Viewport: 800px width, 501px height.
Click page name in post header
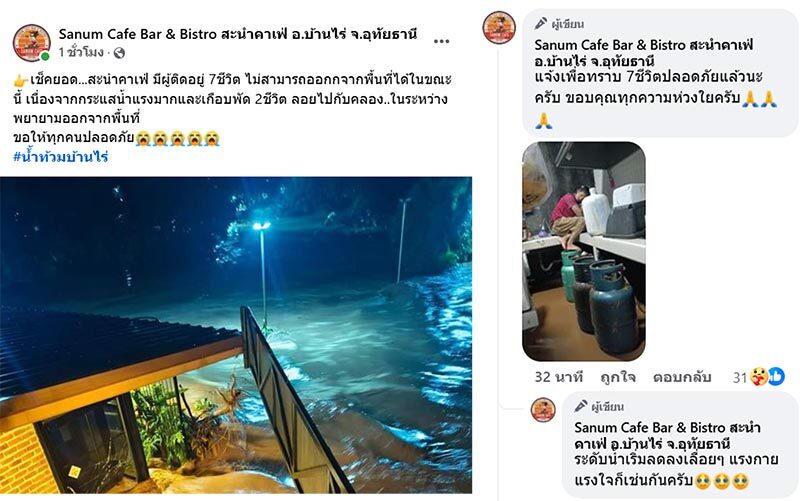(x=238, y=34)
